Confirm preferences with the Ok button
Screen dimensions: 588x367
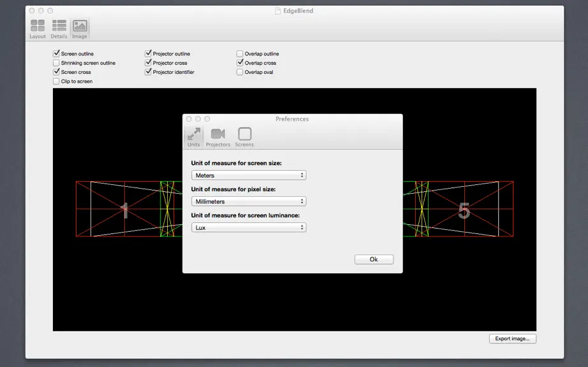click(x=374, y=259)
